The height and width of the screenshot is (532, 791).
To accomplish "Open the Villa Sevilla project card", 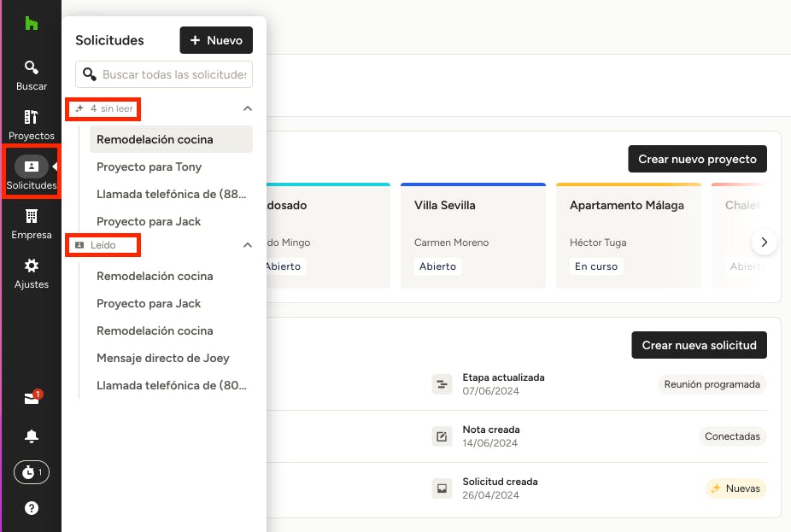I will tap(472, 236).
